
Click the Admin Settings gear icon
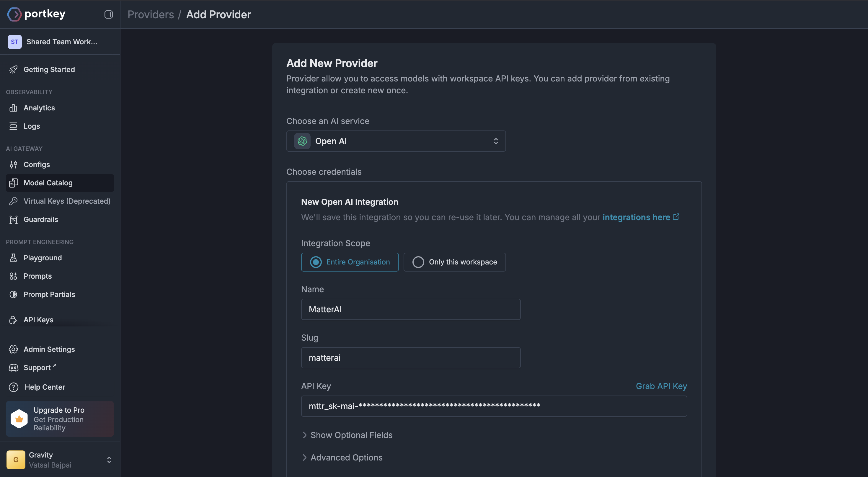pyautogui.click(x=14, y=349)
